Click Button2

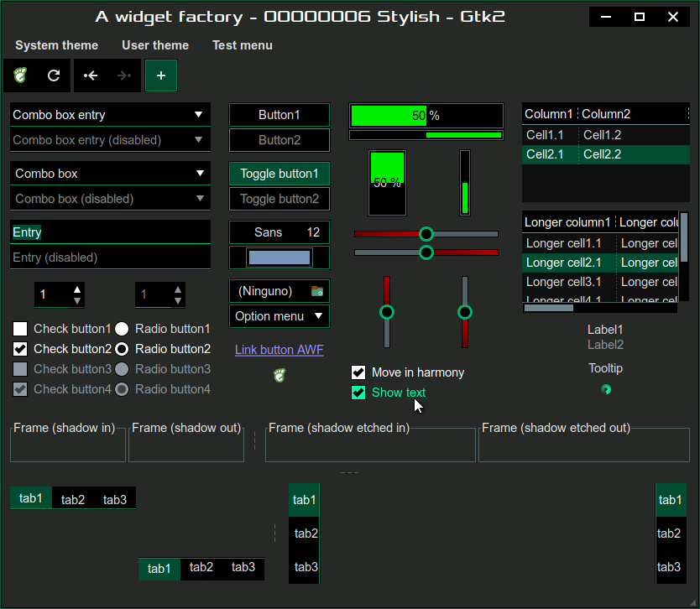click(x=279, y=140)
